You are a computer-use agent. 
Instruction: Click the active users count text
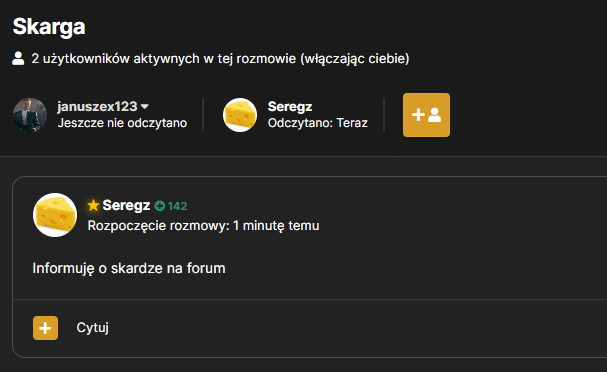tap(220, 58)
